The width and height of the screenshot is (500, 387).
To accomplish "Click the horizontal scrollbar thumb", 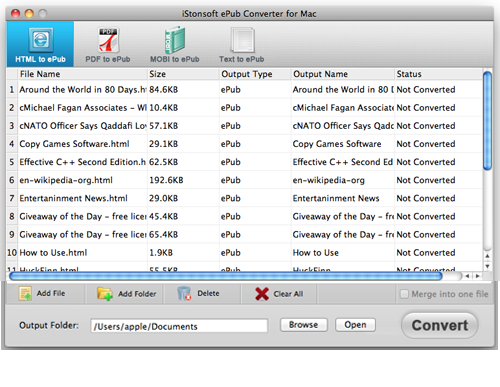I will click(226, 276).
